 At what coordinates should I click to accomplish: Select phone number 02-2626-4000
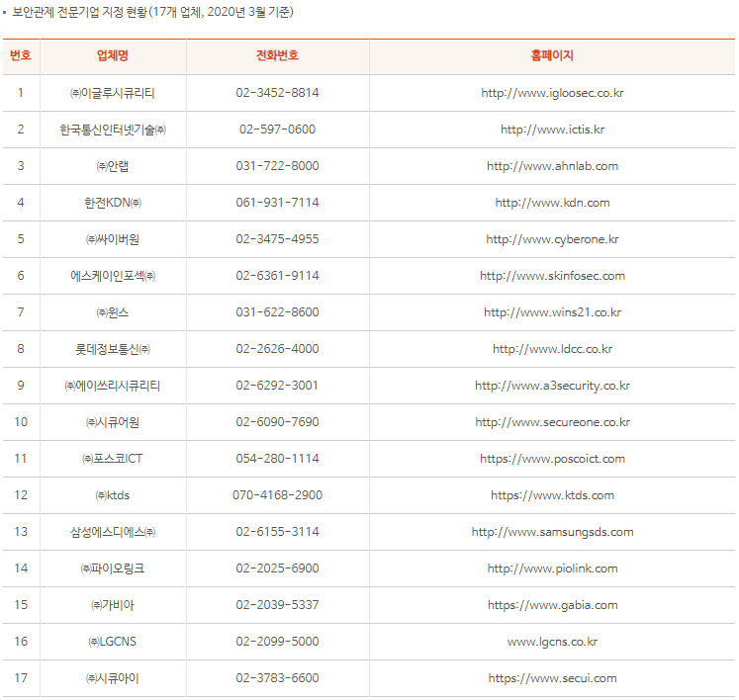coord(277,349)
